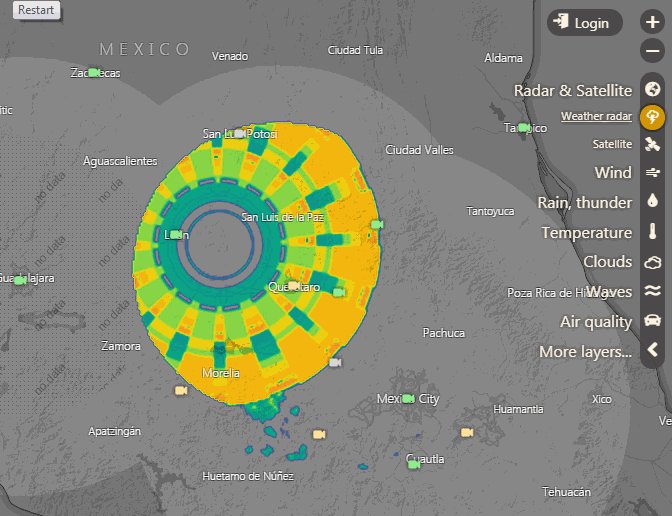
Task: Choose the Air quality menu label
Action: point(596,322)
